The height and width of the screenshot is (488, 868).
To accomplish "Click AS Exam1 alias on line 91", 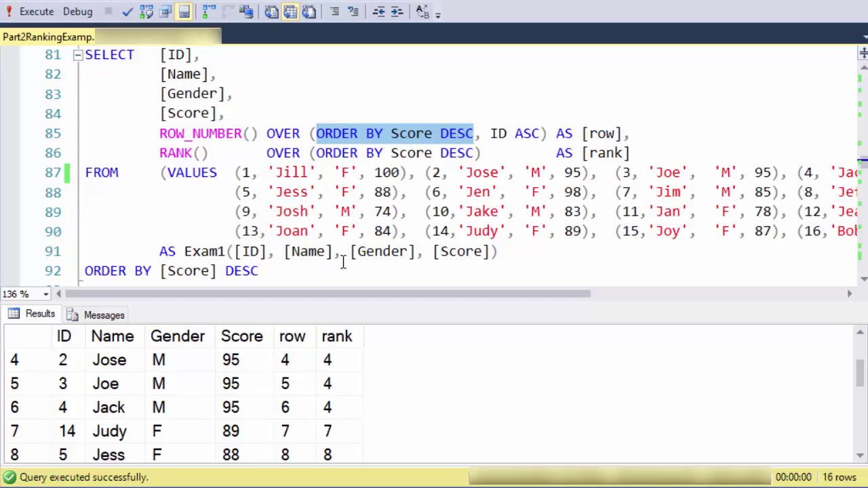I will click(x=192, y=251).
